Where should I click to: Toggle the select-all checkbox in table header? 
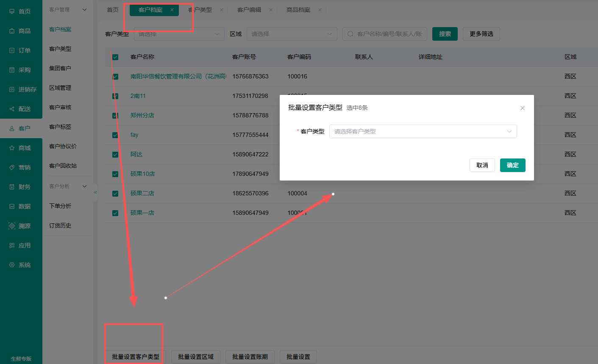pyautogui.click(x=115, y=57)
